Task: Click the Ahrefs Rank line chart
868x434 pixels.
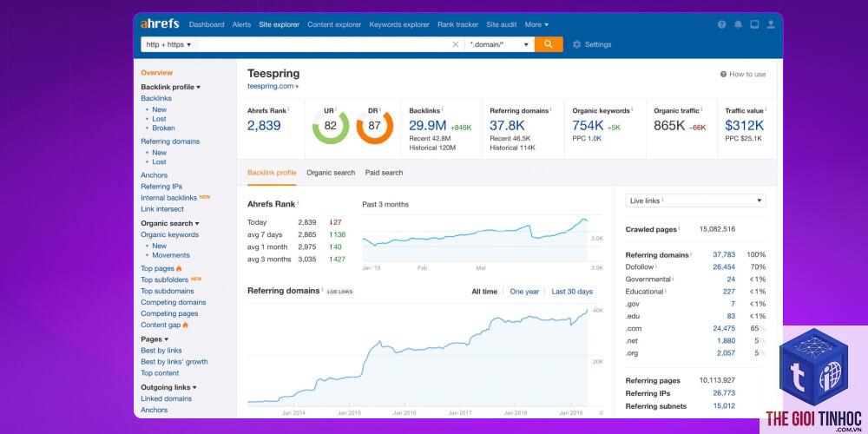Action: (x=475, y=240)
